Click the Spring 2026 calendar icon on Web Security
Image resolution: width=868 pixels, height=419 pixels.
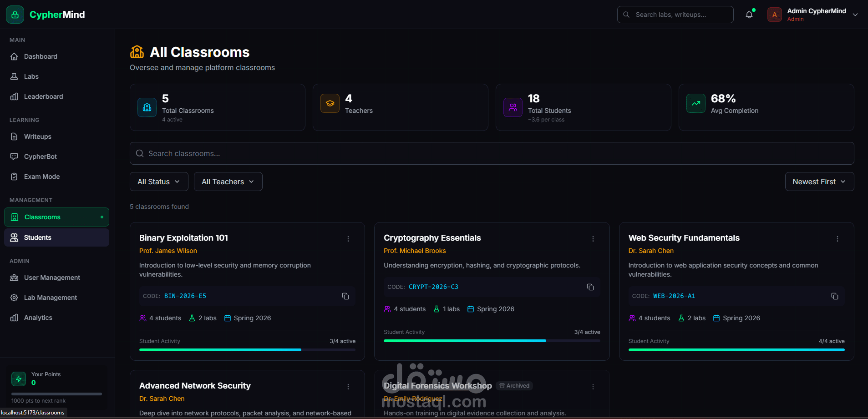point(716,318)
